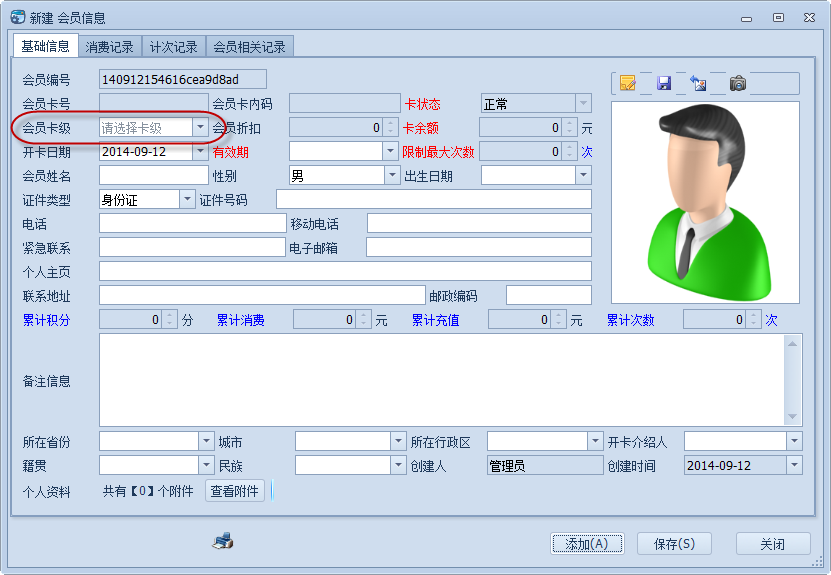
Task: Expand the 会员卡级 dropdown
Action: pyautogui.click(x=200, y=127)
